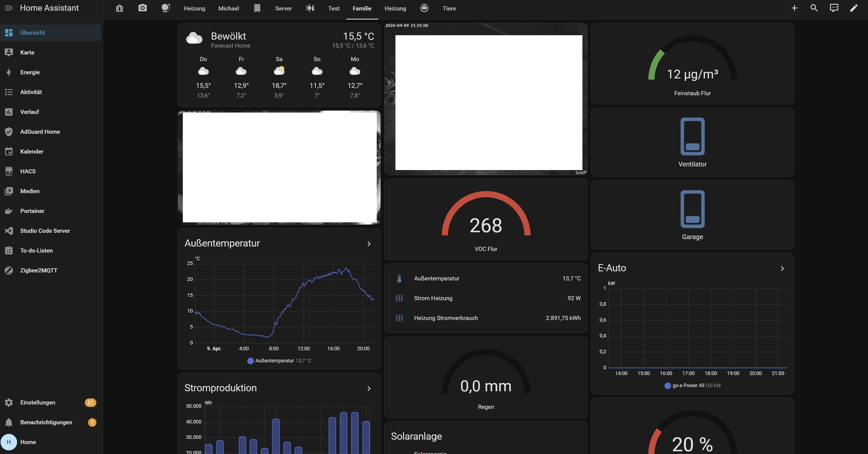868x454 pixels.
Task: Expand the Stromproduktion chart chevron
Action: [369, 388]
